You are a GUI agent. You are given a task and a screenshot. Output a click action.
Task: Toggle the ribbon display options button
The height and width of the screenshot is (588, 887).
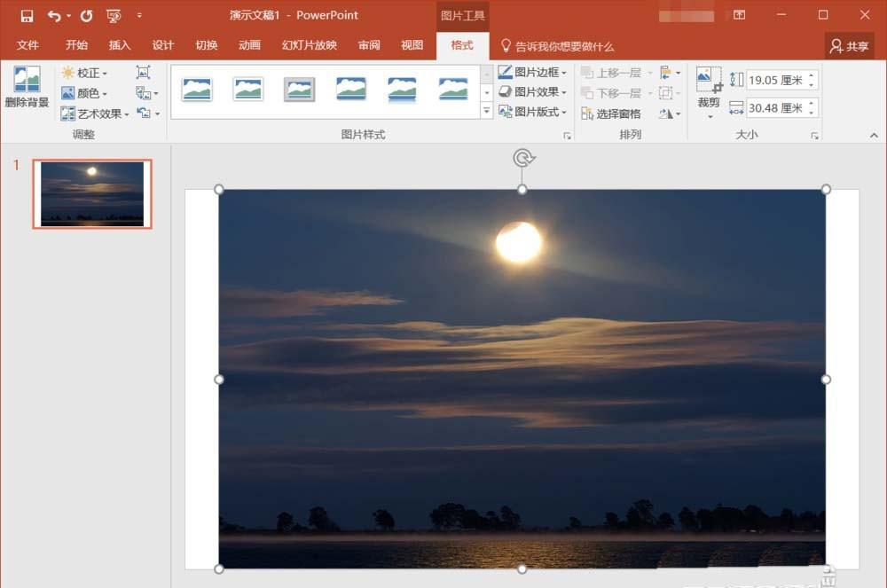[740, 15]
